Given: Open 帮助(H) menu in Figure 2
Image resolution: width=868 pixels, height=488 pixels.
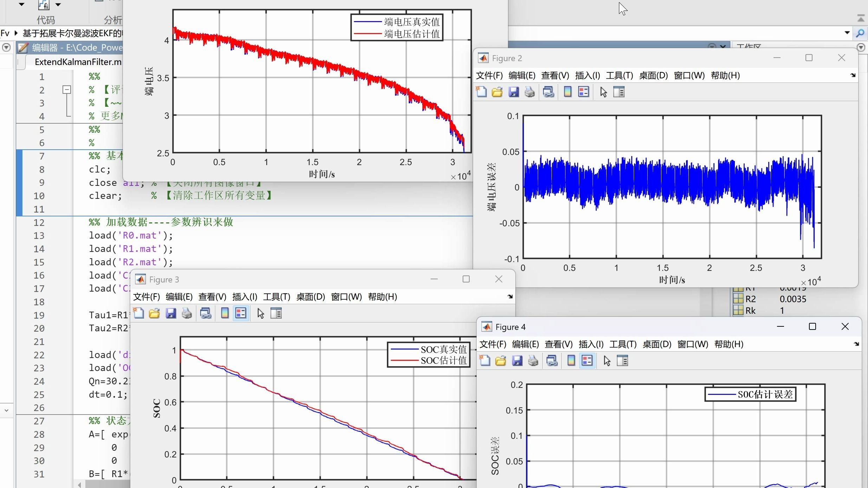Looking at the screenshot, I should pos(725,76).
